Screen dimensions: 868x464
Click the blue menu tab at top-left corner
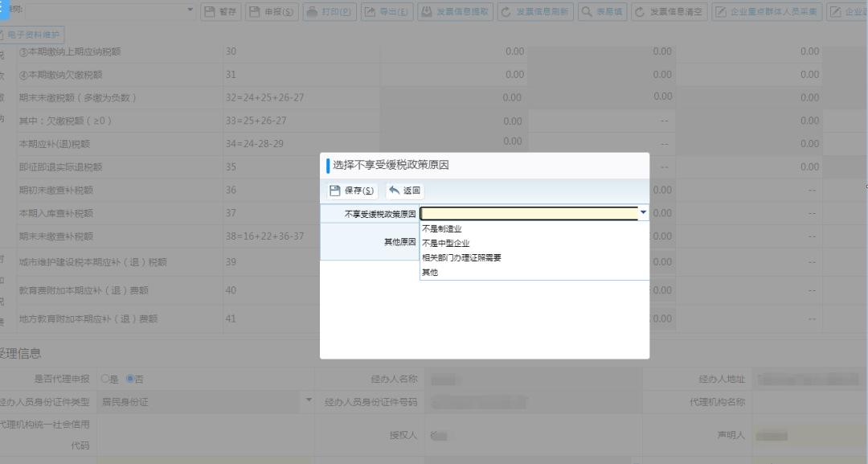(x=4, y=10)
